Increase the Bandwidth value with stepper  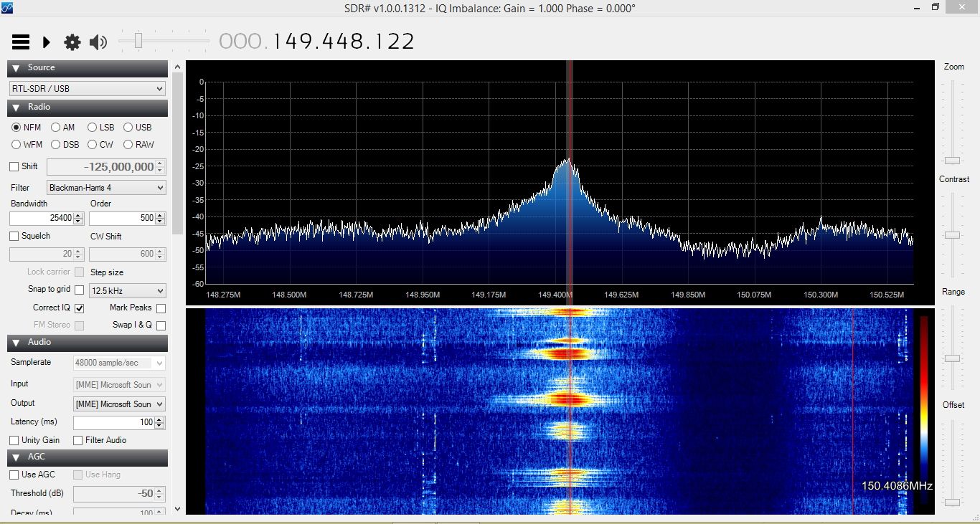[80, 215]
